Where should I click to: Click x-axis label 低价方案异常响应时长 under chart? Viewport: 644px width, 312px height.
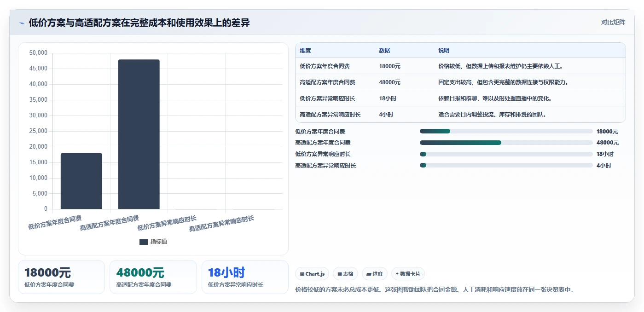pyautogui.click(x=167, y=223)
